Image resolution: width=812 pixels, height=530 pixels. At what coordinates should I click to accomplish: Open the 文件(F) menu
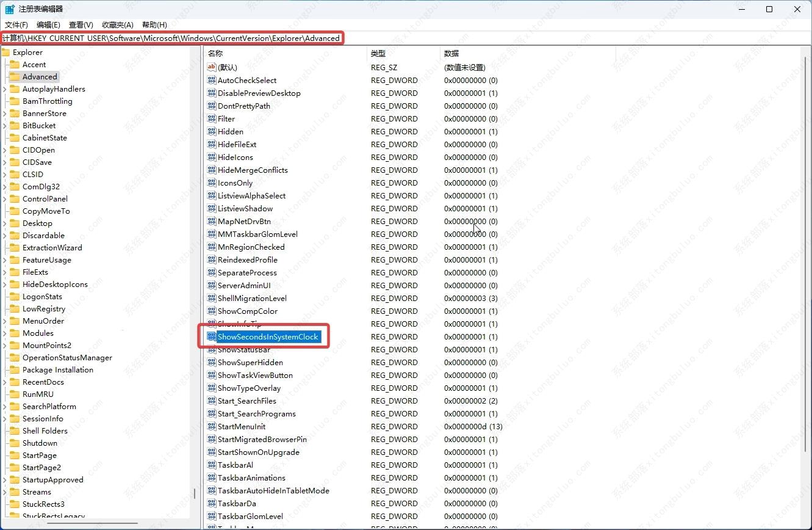(x=16, y=25)
